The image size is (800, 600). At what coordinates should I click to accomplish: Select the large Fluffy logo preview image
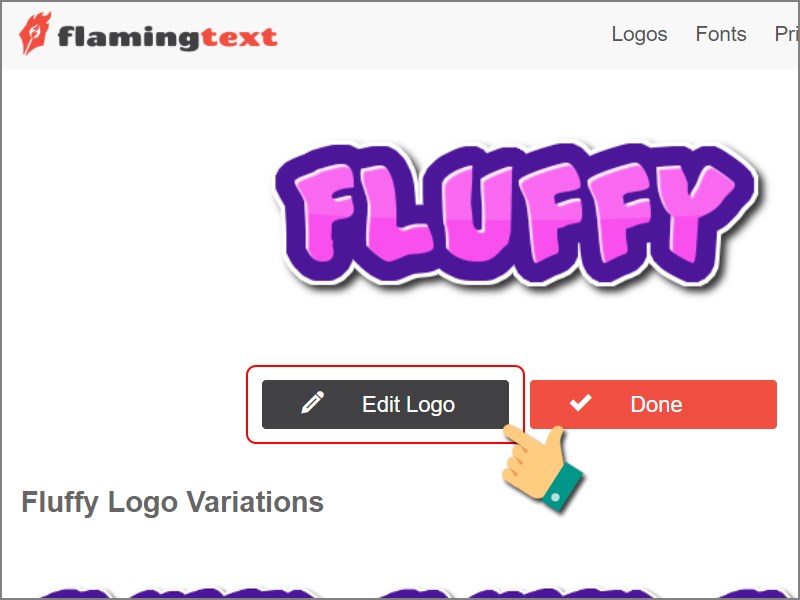coord(516,216)
